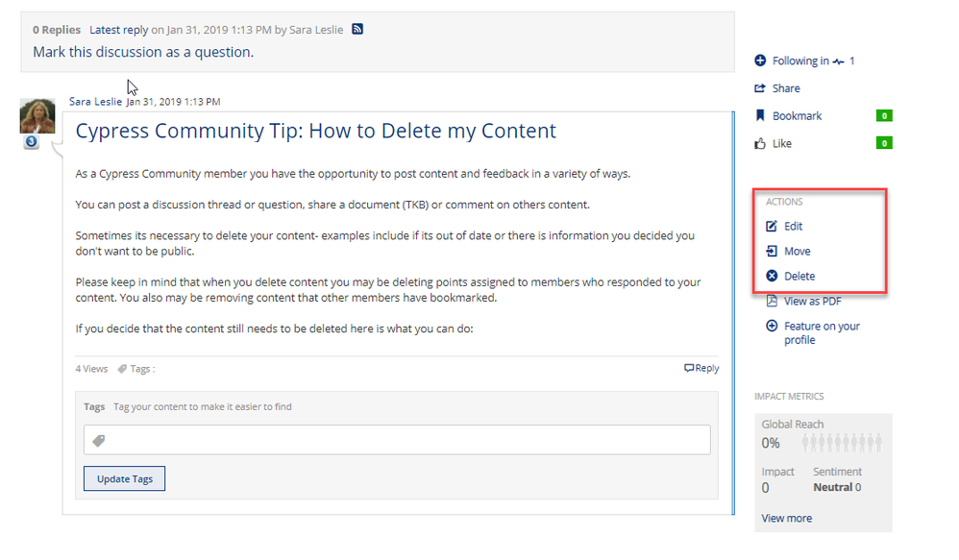Select Mark this discussion as a question

tap(143, 52)
